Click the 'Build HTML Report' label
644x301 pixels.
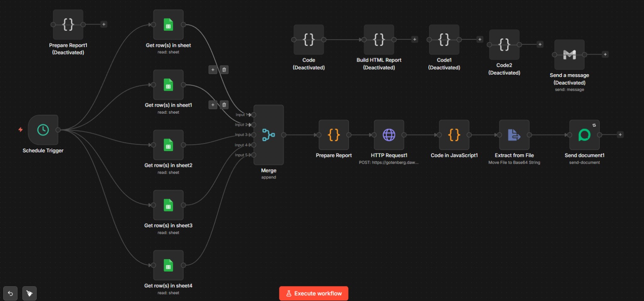pos(379,60)
